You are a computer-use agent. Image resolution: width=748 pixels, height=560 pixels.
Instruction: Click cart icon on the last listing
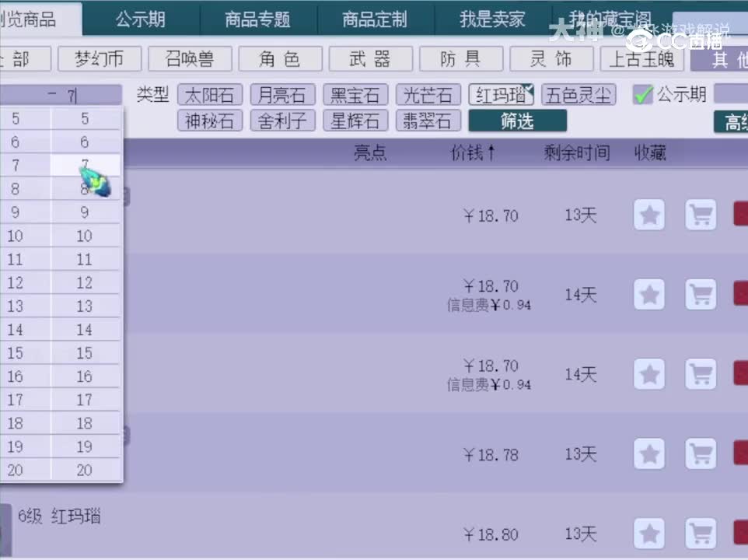(x=701, y=534)
